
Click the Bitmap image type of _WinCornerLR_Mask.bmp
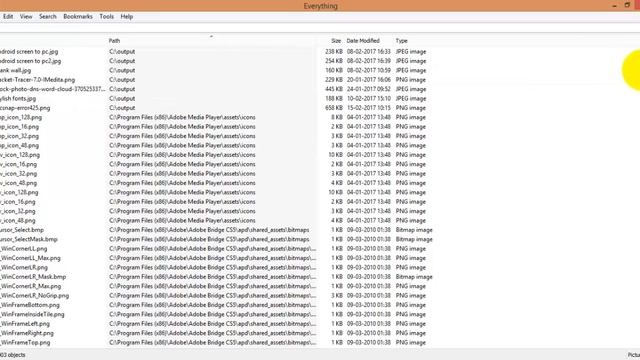tap(414, 277)
